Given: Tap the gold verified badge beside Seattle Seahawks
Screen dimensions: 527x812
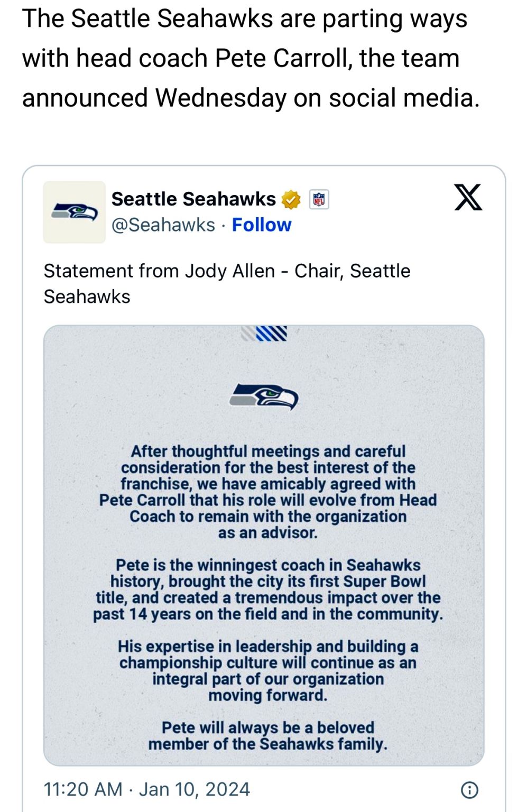Looking at the screenshot, I should 291,199.
